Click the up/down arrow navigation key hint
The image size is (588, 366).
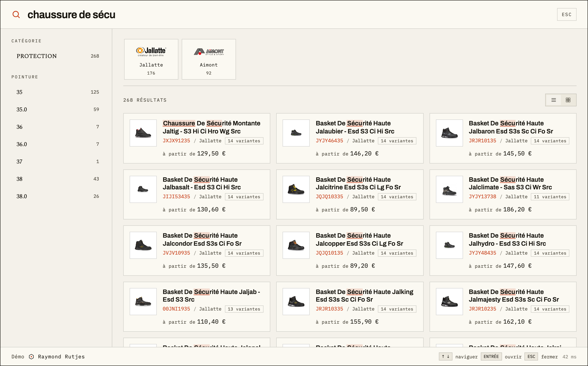click(x=445, y=356)
